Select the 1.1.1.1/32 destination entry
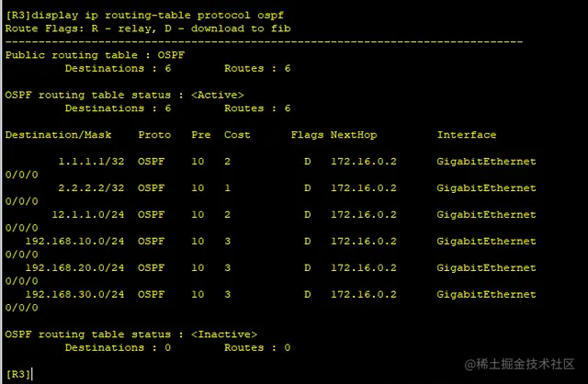The height and width of the screenshot is (384, 588). tap(91, 162)
